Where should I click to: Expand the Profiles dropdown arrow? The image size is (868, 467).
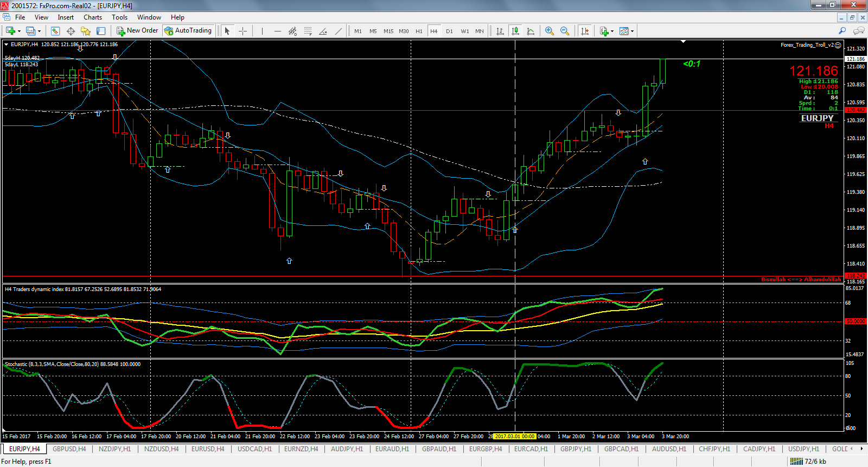tap(40, 31)
